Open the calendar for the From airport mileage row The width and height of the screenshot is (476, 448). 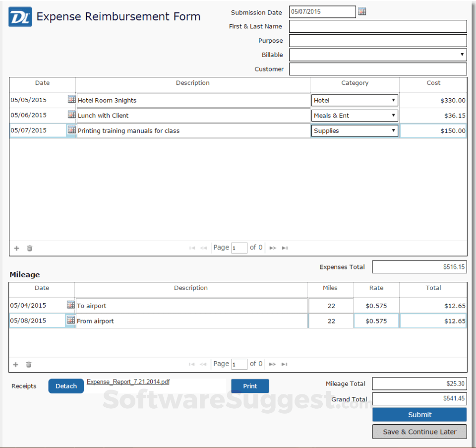[70, 320]
